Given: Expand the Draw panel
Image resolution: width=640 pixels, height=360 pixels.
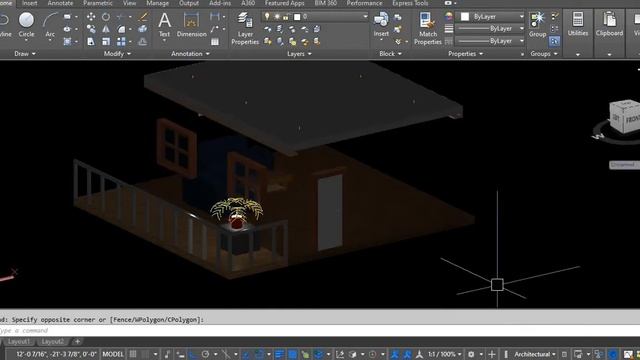Looking at the screenshot, I should tap(25, 53).
